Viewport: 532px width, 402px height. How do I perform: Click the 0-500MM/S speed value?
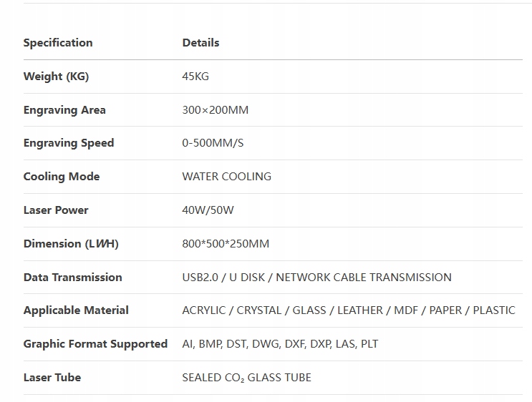(213, 143)
